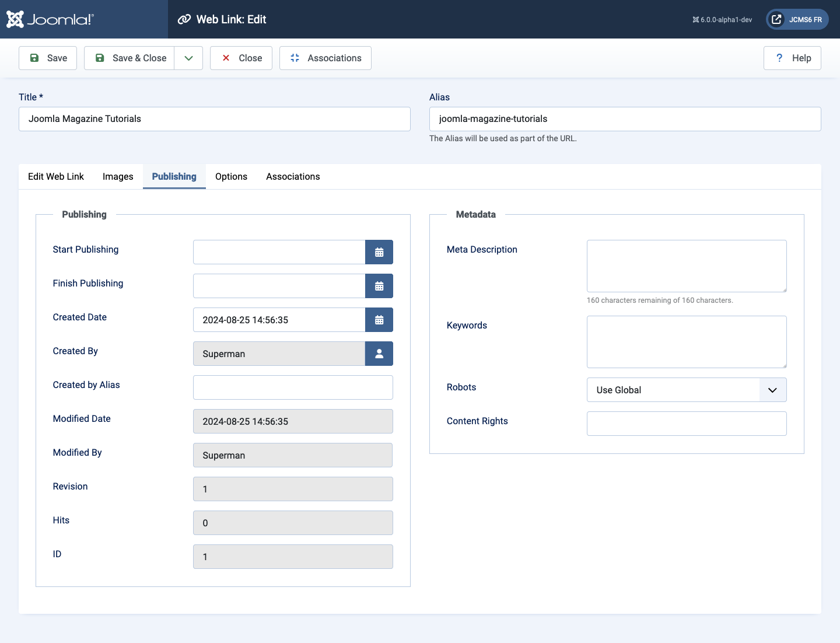Screen dimensions: 840x643
Task: Focus the Keywords textarea
Action: pos(687,342)
